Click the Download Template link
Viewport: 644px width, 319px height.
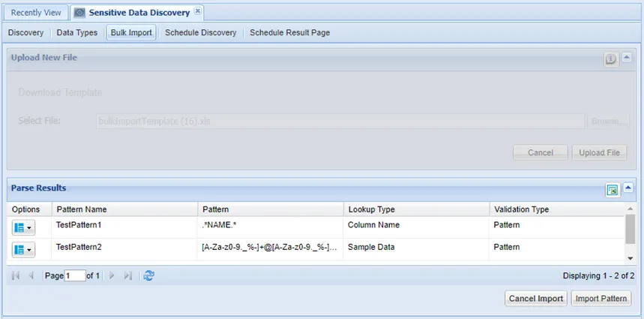pyautogui.click(x=60, y=92)
